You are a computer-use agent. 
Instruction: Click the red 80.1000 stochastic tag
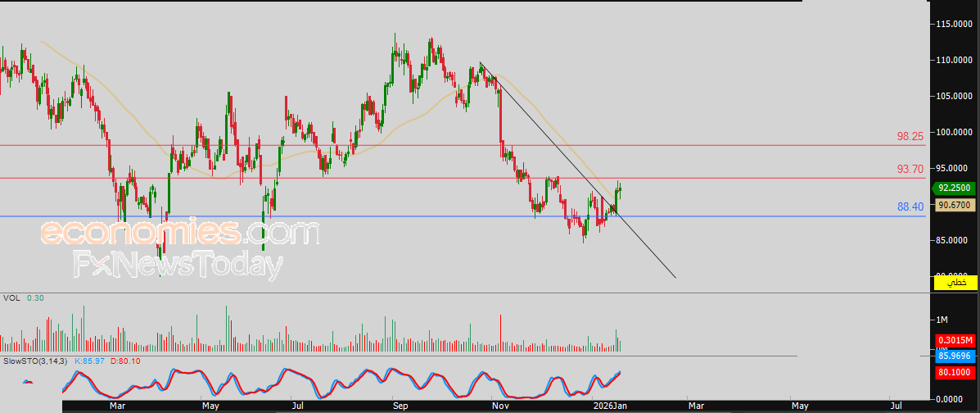tap(955, 372)
